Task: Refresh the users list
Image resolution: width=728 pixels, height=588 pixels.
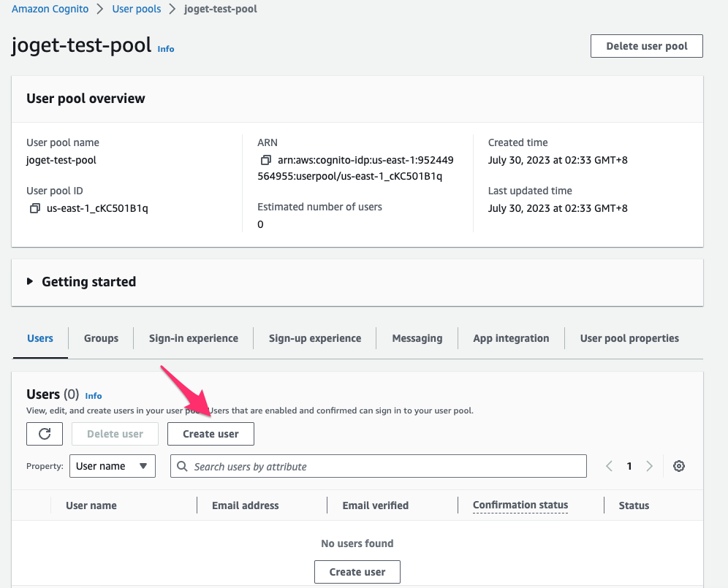Action: (45, 434)
